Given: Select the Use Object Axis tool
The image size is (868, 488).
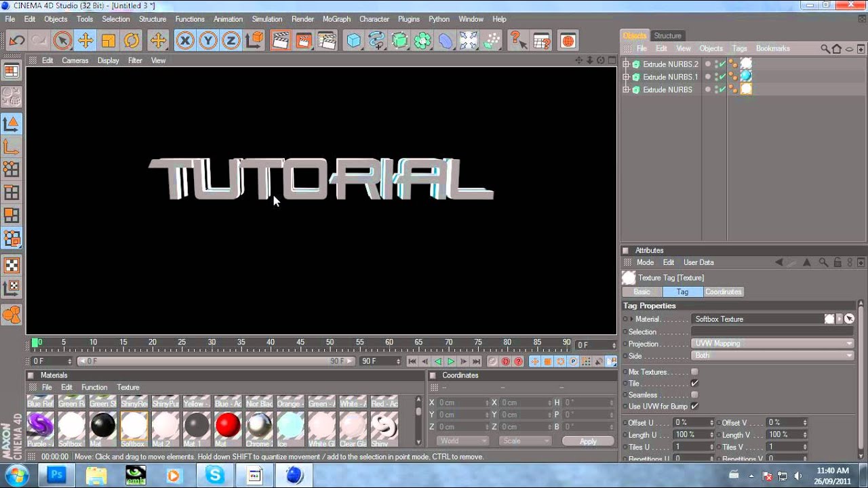Looking at the screenshot, I should coord(12,146).
